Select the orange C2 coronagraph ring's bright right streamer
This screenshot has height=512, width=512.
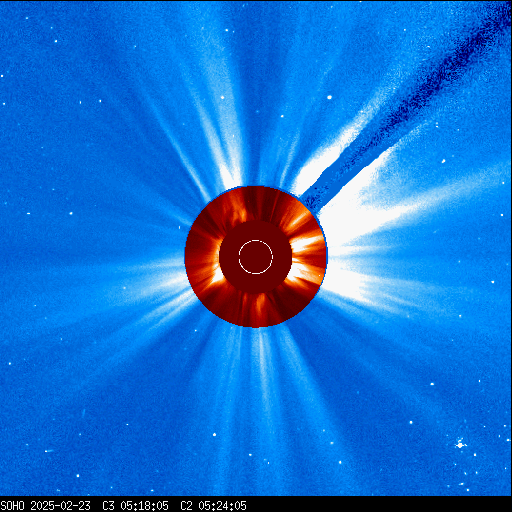(x=307, y=247)
